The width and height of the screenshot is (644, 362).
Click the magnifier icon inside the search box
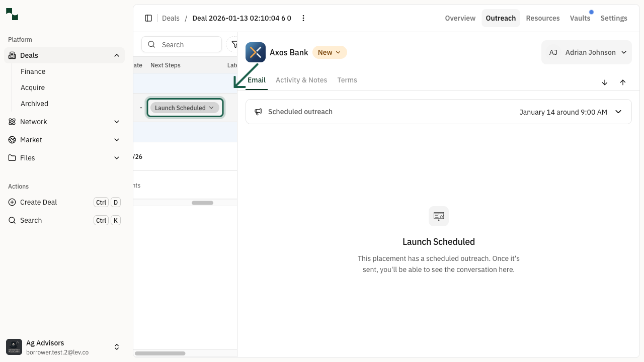(151, 44)
